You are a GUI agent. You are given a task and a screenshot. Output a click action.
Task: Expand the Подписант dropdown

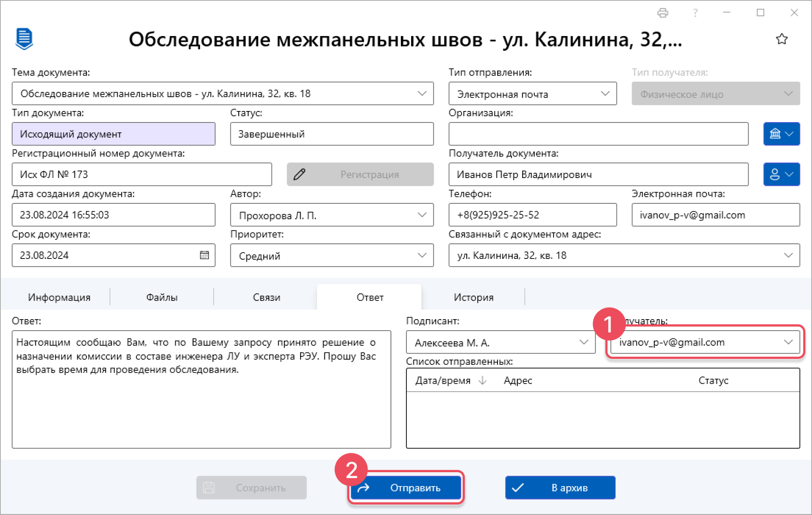click(584, 342)
